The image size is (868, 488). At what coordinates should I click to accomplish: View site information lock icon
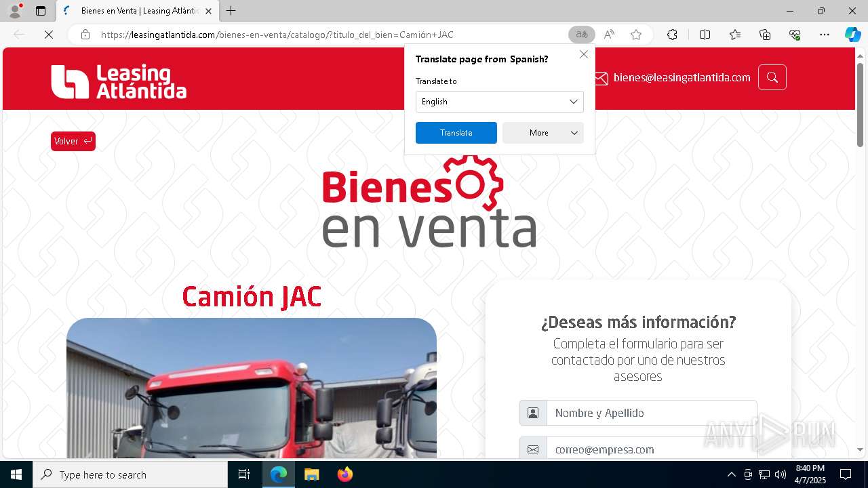tap(85, 35)
